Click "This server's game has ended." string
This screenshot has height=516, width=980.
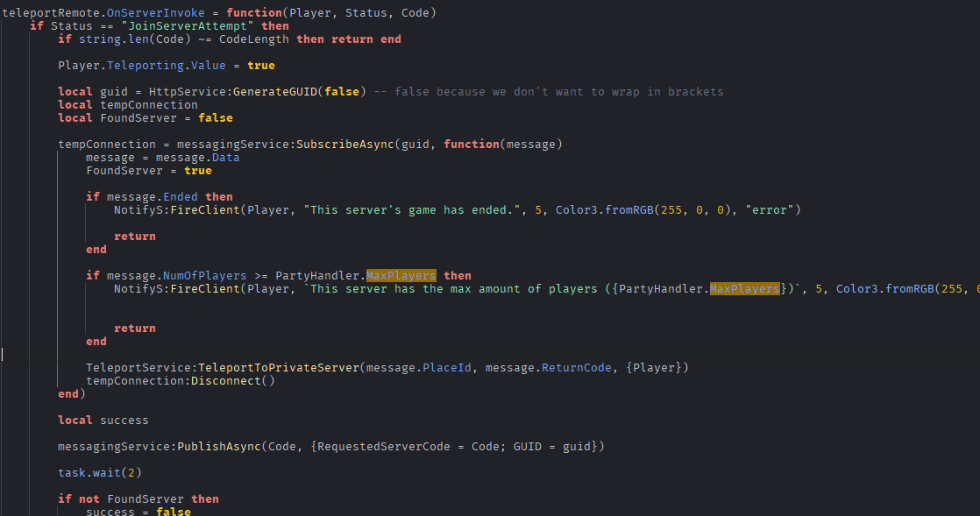click(415, 209)
